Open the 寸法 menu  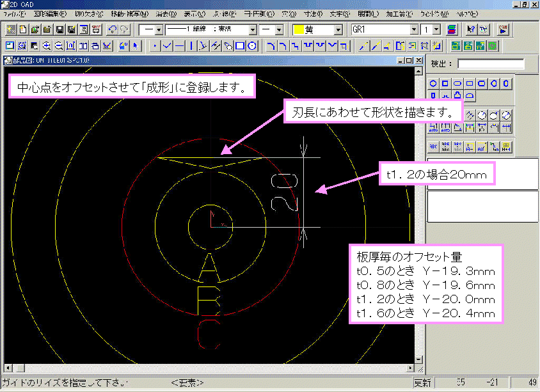(313, 14)
